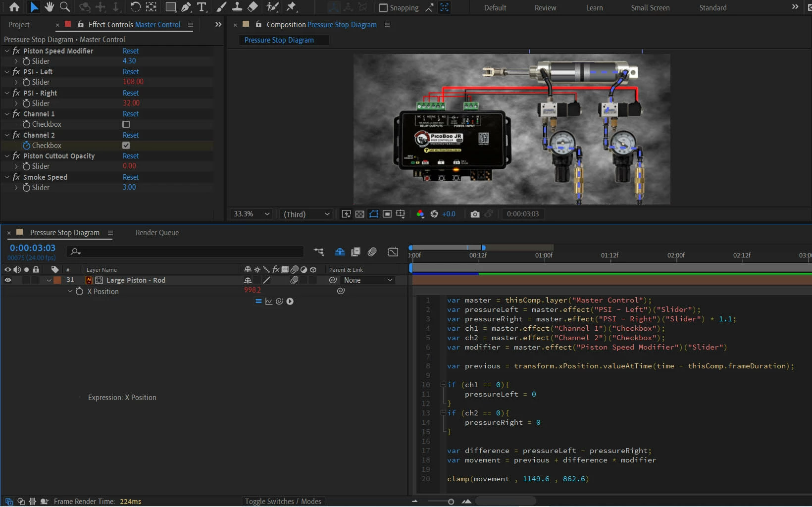Show the workspace overflow chevron menu
This screenshot has width=812, height=507.
pyautogui.click(x=795, y=7)
